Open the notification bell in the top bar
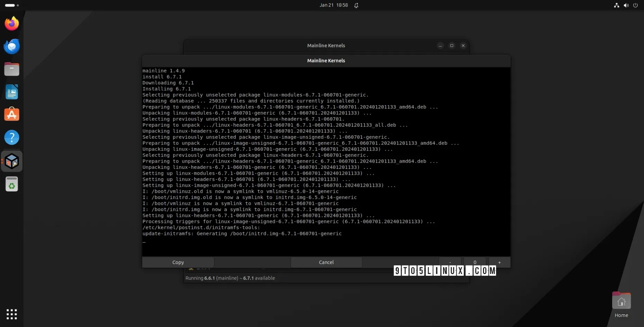644x327 pixels. click(x=356, y=5)
